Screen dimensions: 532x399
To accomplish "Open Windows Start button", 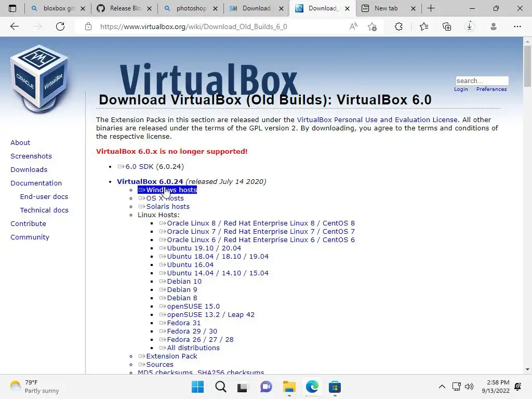I will point(197,387).
